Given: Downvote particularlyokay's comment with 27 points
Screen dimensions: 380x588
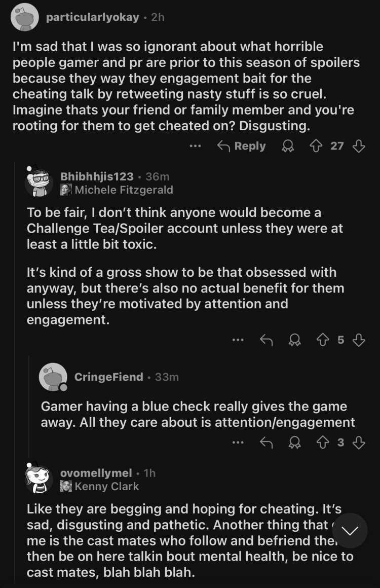Looking at the screenshot, I should pos(359,146).
